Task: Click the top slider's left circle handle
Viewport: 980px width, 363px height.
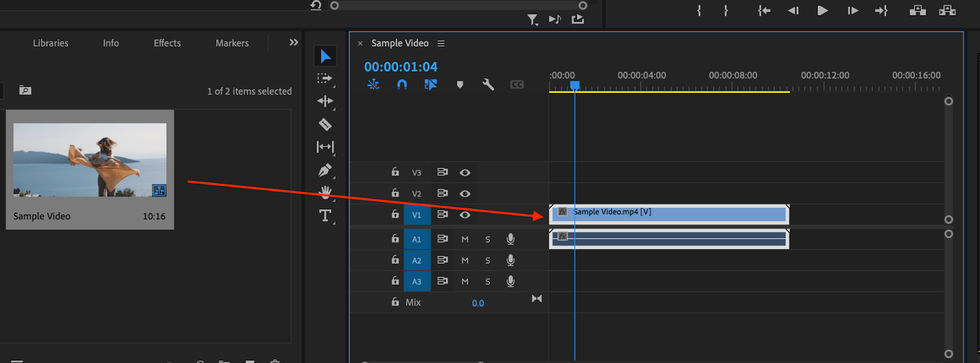Action: pyautogui.click(x=334, y=6)
